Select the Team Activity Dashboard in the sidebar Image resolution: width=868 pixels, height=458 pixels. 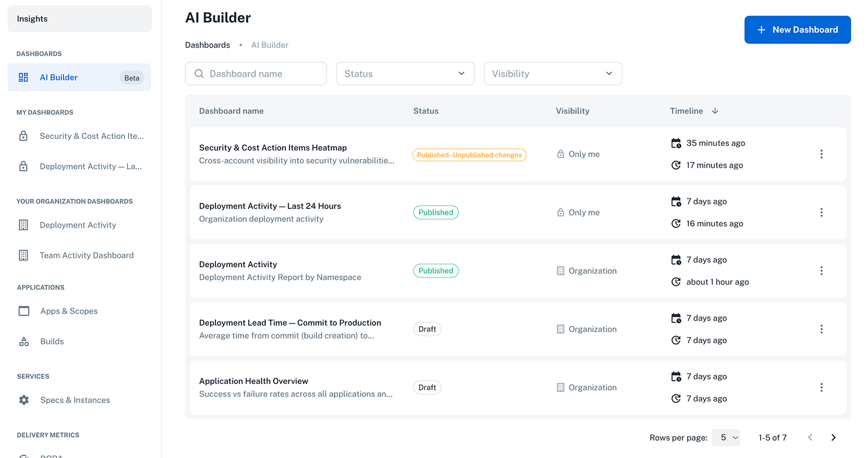point(86,255)
